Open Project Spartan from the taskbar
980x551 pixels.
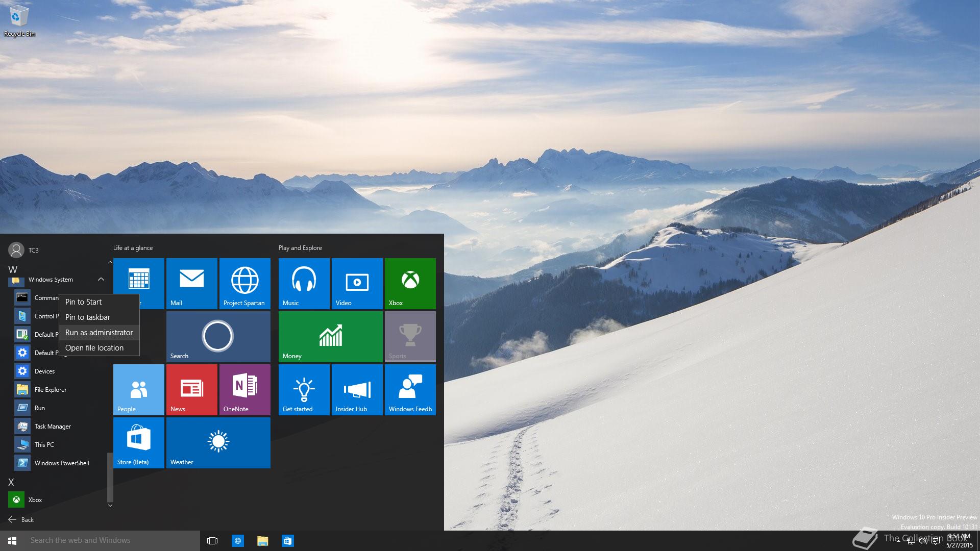(237, 541)
